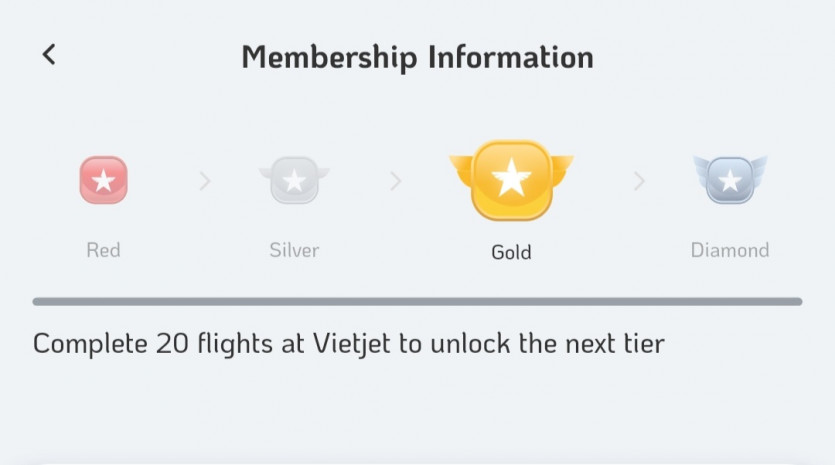Click the far right end of progress bar

(x=796, y=301)
